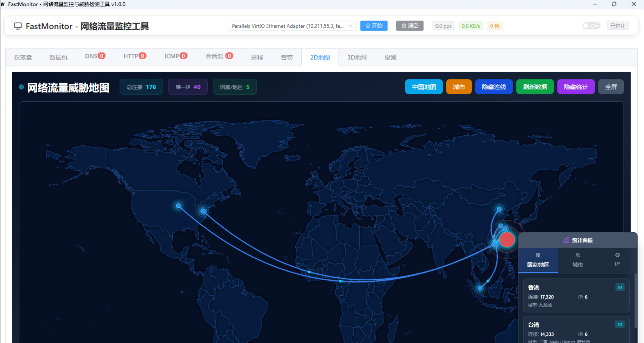The width and height of the screenshot is (644, 343).
Task: Click the 唯一IP 40 badge
Action: tap(188, 87)
